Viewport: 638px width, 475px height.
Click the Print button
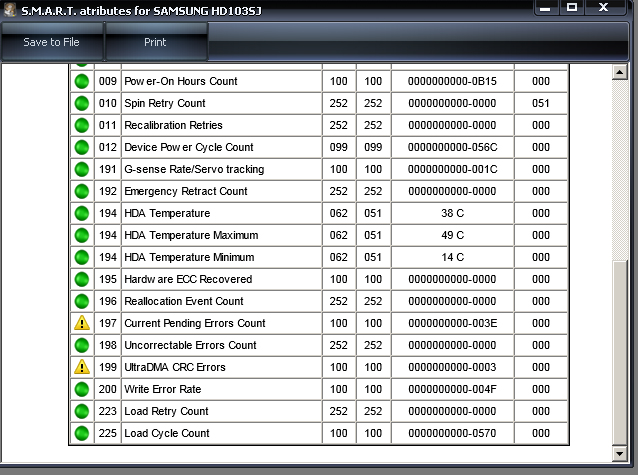156,42
